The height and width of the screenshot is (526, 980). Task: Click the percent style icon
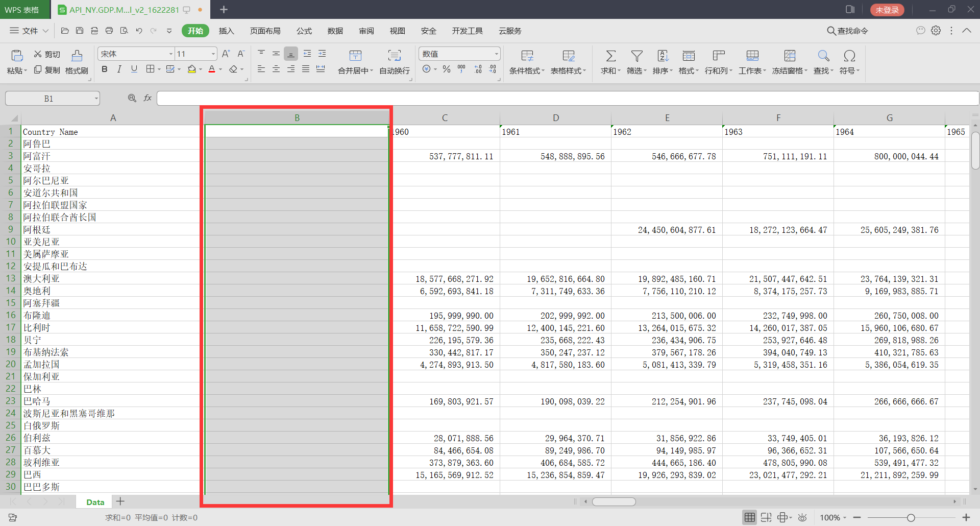pos(447,69)
